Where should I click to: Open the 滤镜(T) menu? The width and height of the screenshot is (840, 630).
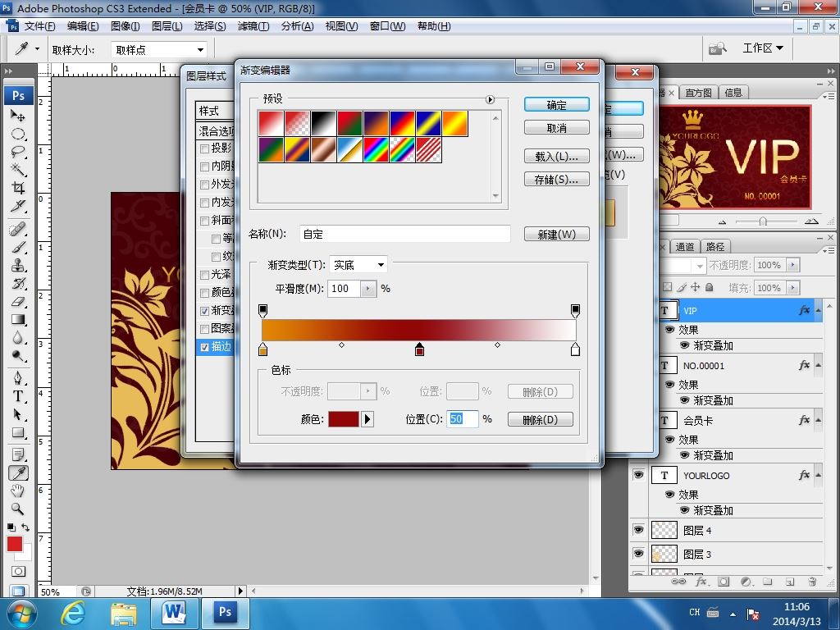coord(253,25)
